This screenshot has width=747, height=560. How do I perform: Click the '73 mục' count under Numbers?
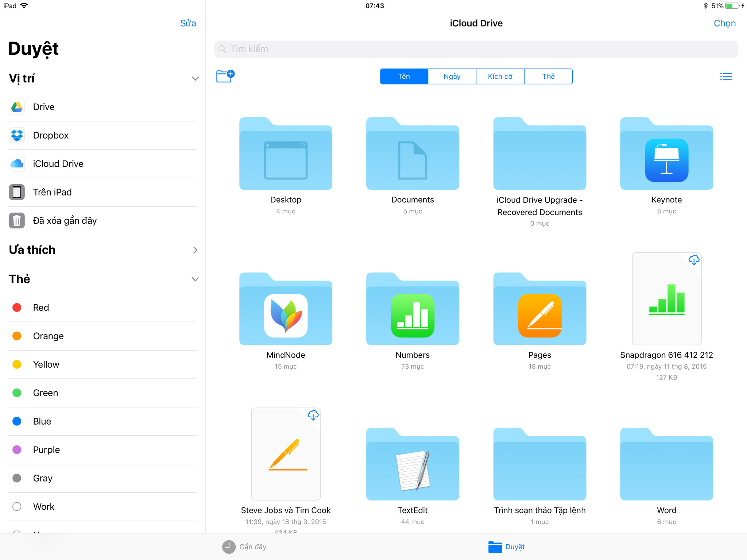coord(413,366)
